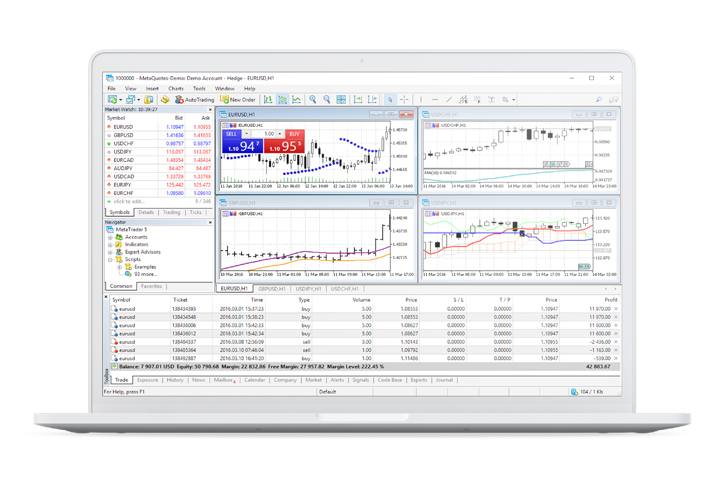Switch chart to line chart icon
Screen dimensions: 726x477
(296, 100)
